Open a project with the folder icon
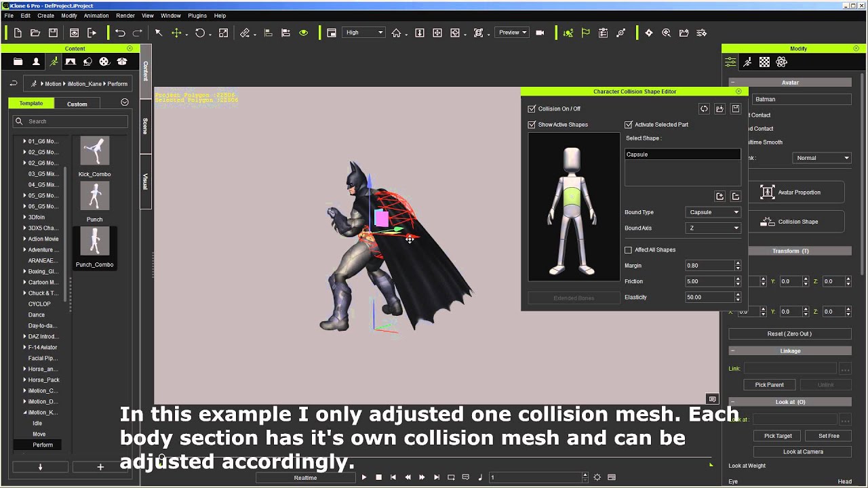 click(35, 33)
